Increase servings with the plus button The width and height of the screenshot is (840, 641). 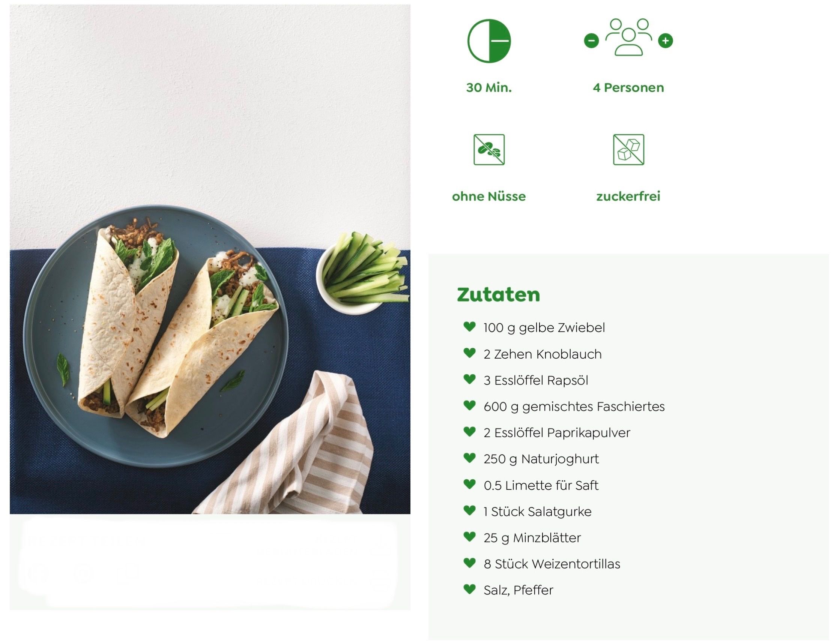pos(665,41)
